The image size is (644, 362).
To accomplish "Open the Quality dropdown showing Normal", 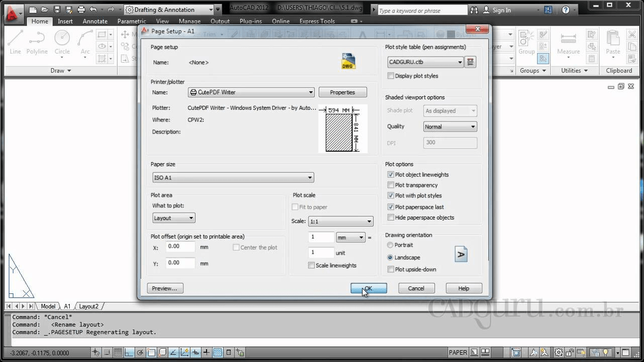I will [x=450, y=127].
